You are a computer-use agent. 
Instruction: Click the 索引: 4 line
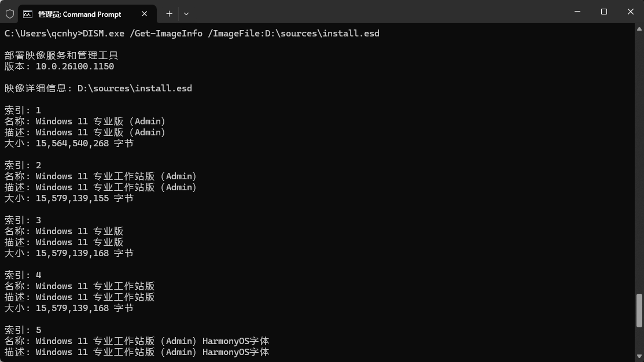23,275
